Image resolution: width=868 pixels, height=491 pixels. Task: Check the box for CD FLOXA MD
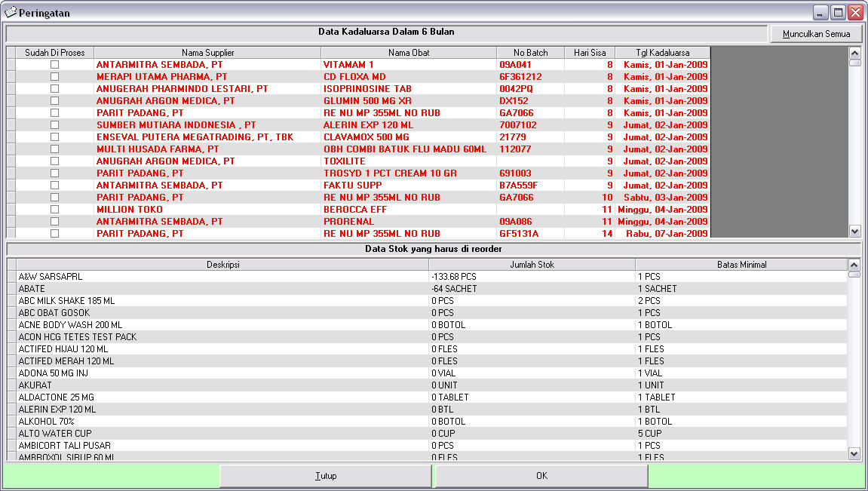(54, 77)
